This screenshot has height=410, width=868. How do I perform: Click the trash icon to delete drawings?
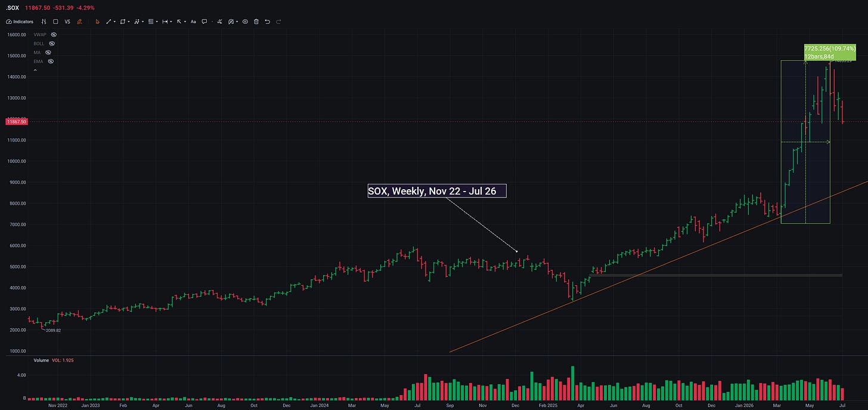point(256,21)
